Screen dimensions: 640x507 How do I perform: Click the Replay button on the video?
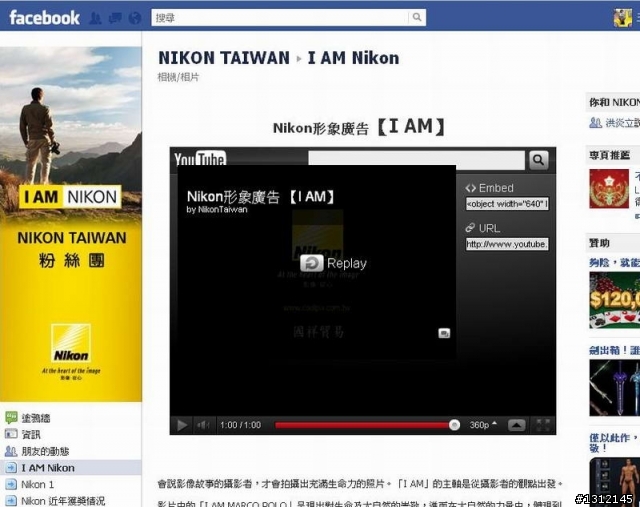[333, 263]
